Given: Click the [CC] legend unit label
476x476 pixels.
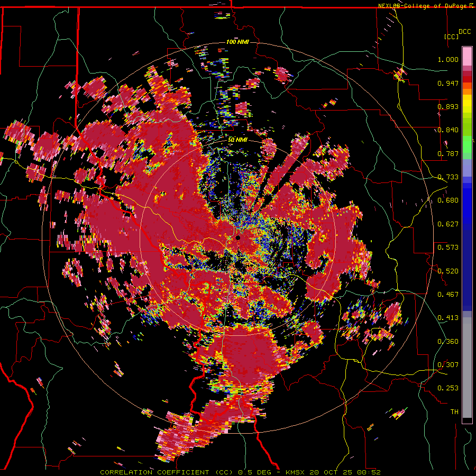Looking at the screenshot, I should pos(451,36).
